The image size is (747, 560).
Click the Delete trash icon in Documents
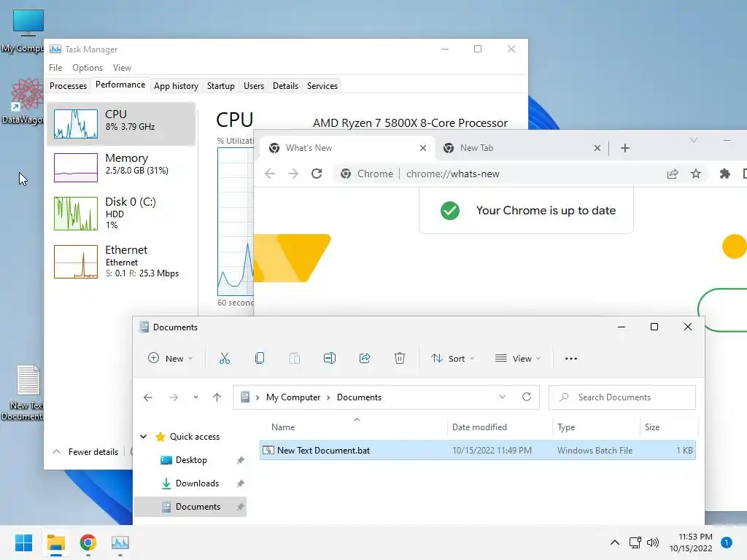400,359
